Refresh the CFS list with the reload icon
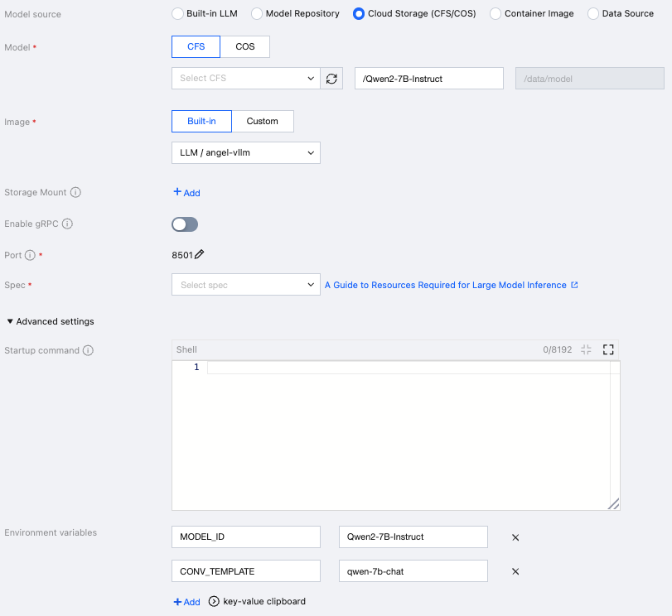The image size is (672, 616). click(331, 79)
